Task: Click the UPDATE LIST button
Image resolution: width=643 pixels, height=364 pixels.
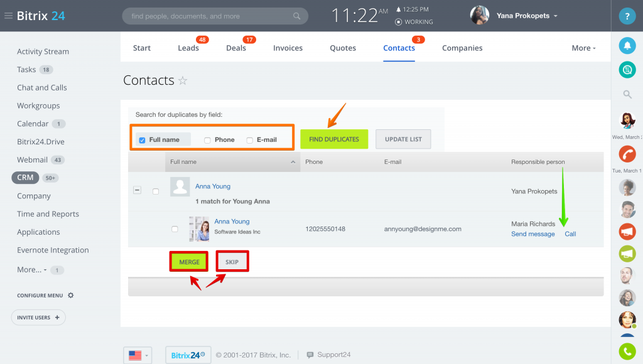Action: pos(403,139)
